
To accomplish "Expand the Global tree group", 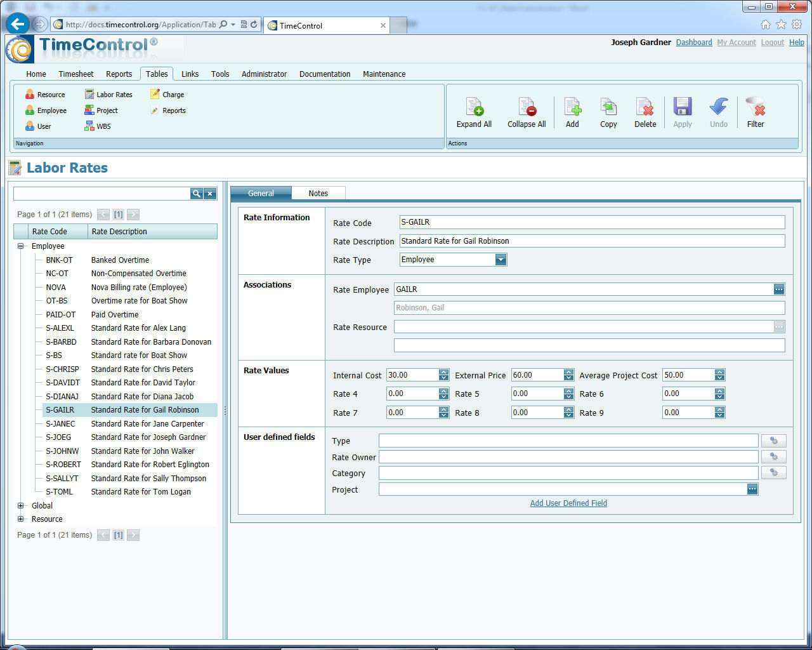I will [x=20, y=506].
